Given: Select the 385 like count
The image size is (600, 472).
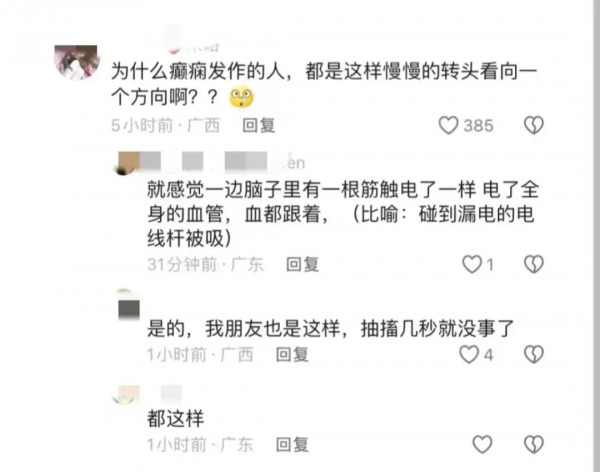Looking at the screenshot, I should [x=478, y=126].
